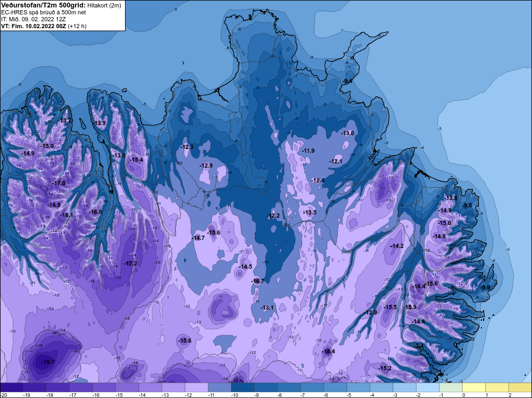Screen dimensions: 532x398
Task: Select the initial time 'IT: Mið. 09. 02. 2022 12Z'
Action: click(x=34, y=19)
